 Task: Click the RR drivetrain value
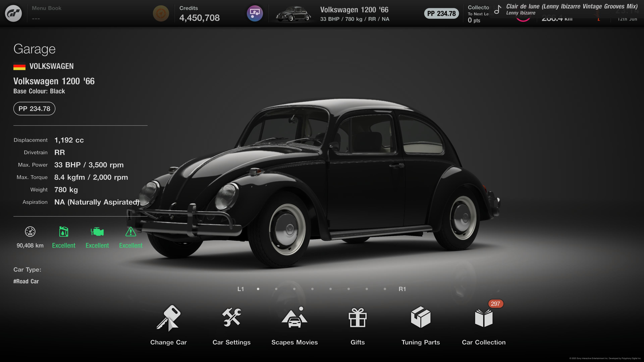click(60, 152)
